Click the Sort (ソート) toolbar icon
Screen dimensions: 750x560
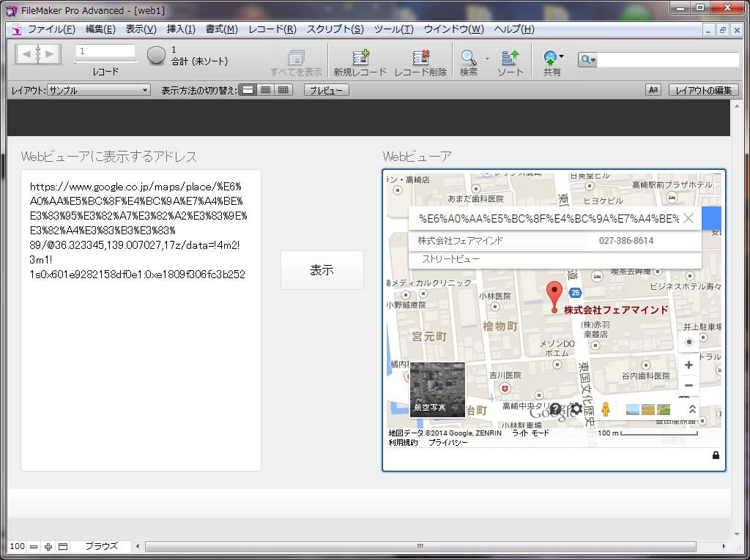[510, 58]
